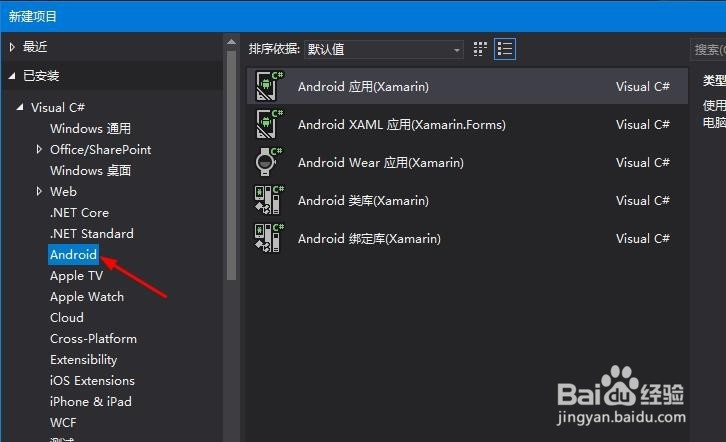Select Windows 桌面 category
This screenshot has height=442, width=726.
90,170
